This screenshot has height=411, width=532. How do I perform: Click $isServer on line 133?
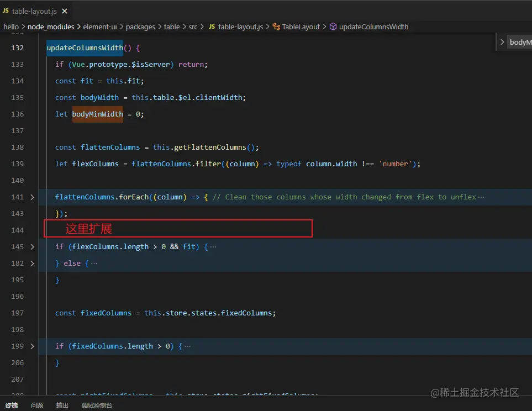tap(151, 65)
